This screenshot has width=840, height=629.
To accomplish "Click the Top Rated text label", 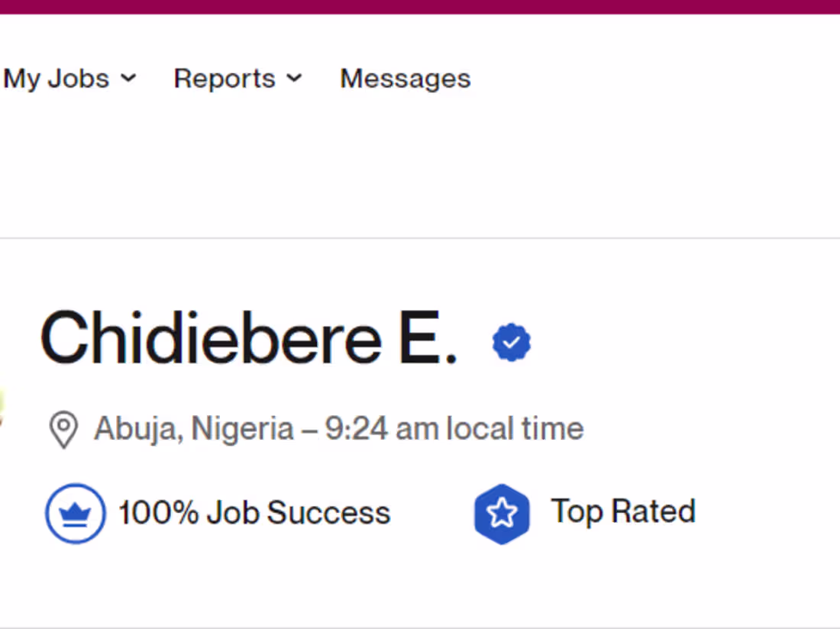I will 622,511.
